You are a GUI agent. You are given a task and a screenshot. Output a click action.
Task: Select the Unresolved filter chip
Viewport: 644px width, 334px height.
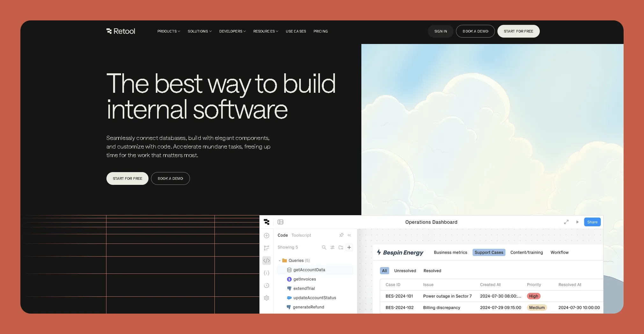405,271
